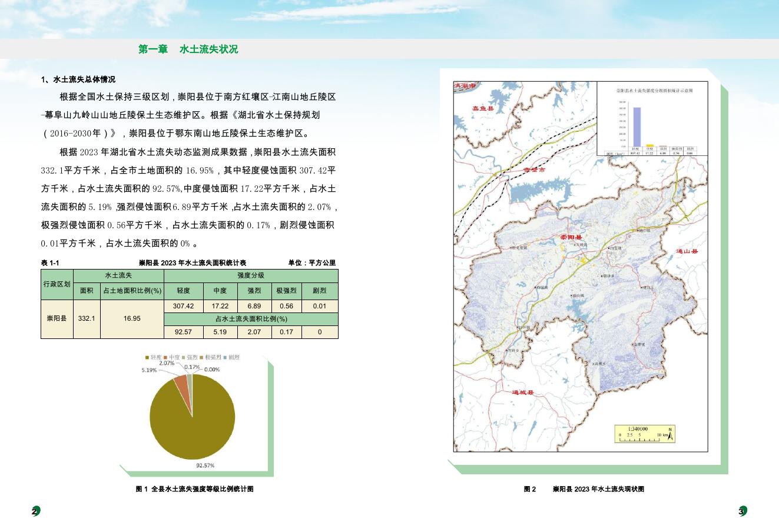Click the caption 图 1 全县水土流失强度等级比例统计图
This screenshot has width=779, height=532.
tap(195, 489)
